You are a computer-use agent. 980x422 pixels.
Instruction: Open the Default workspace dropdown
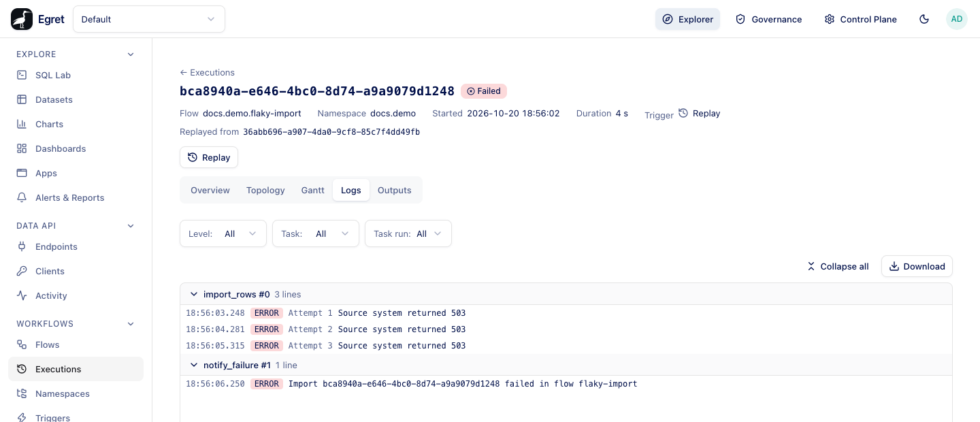tap(149, 19)
